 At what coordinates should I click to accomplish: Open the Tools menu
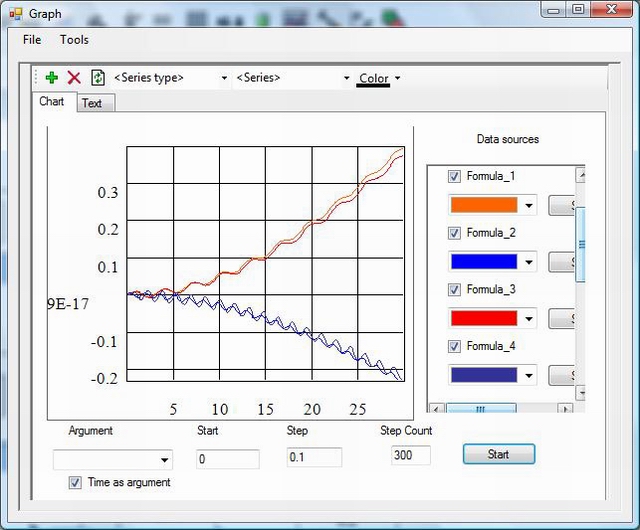click(x=74, y=40)
